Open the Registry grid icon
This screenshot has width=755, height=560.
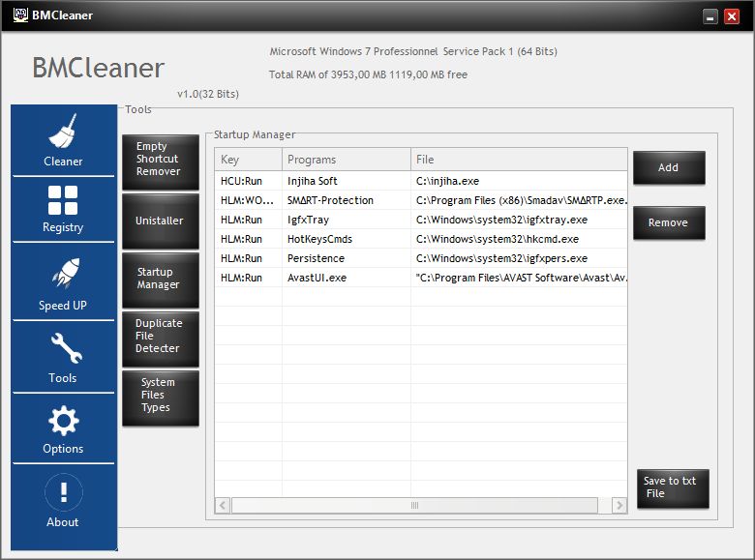point(63,201)
